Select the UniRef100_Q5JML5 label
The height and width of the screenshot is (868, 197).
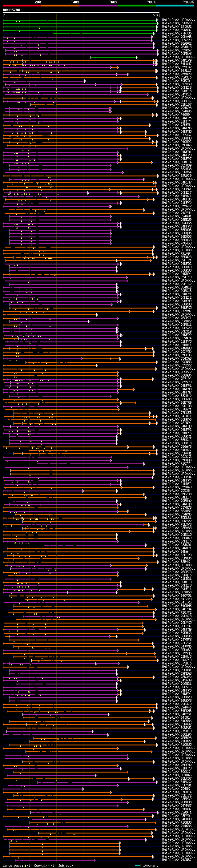(177, 47)
